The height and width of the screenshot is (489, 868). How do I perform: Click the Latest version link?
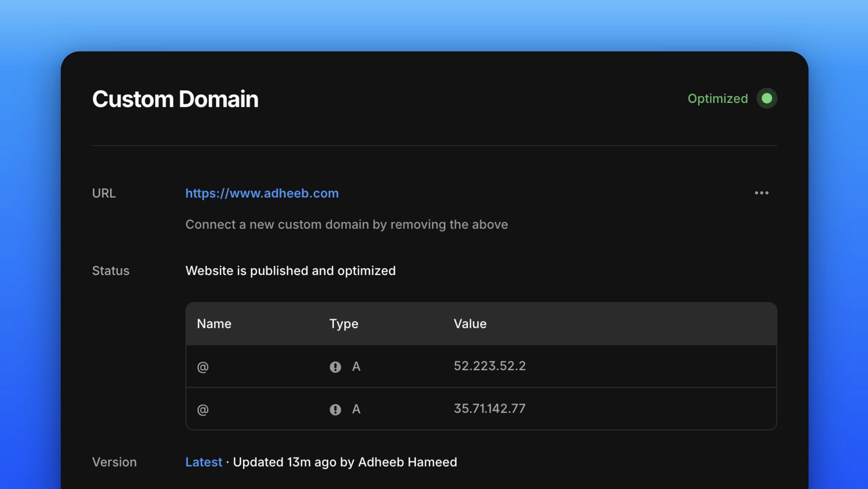[x=204, y=462]
